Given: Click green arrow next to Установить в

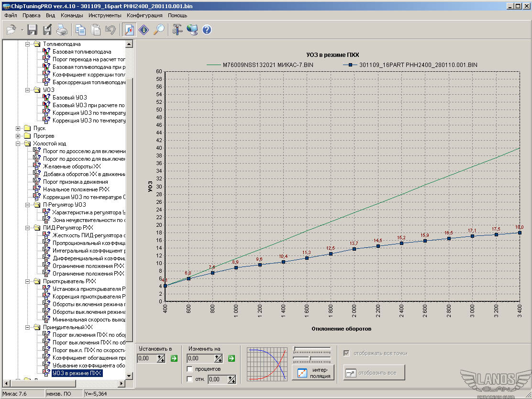Looking at the screenshot, I should pyautogui.click(x=174, y=358).
